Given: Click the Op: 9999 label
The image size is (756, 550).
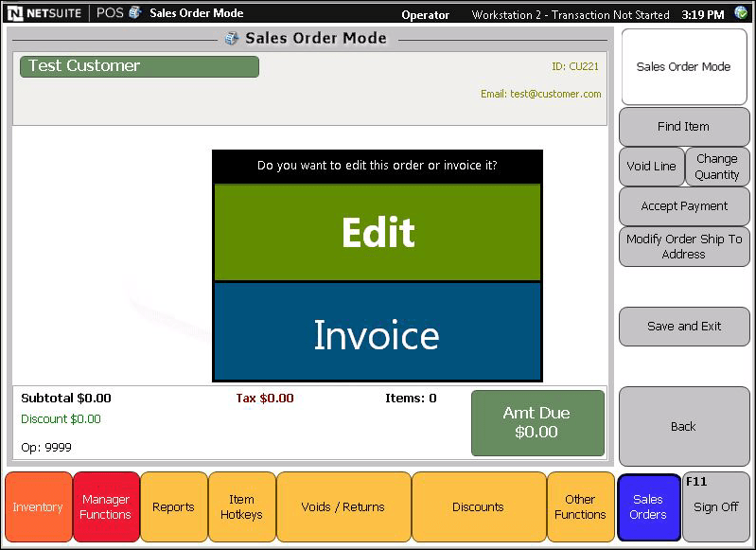Looking at the screenshot, I should coord(46,447).
